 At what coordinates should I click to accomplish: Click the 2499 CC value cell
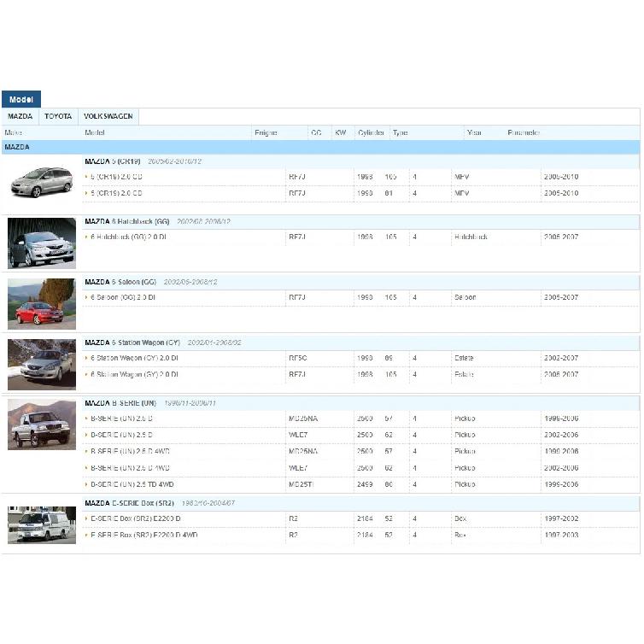pos(365,484)
